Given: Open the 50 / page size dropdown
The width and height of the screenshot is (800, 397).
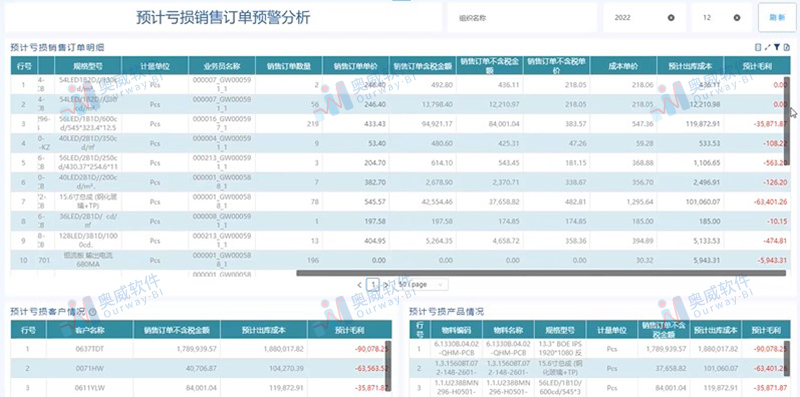Looking at the screenshot, I should 422,284.
